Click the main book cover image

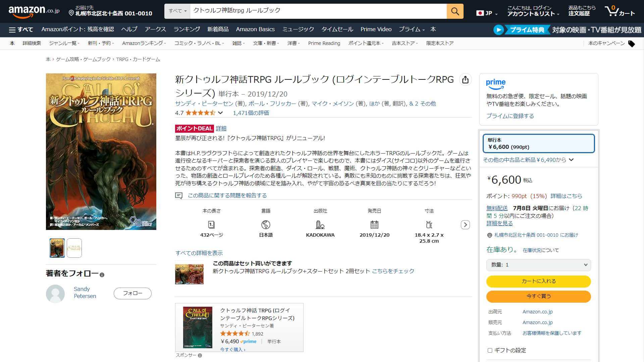(101, 152)
